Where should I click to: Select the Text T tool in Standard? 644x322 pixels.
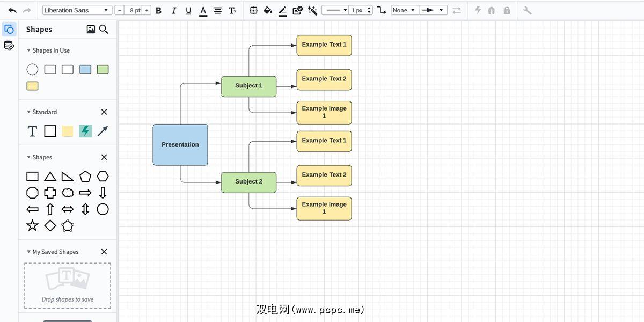tap(32, 131)
